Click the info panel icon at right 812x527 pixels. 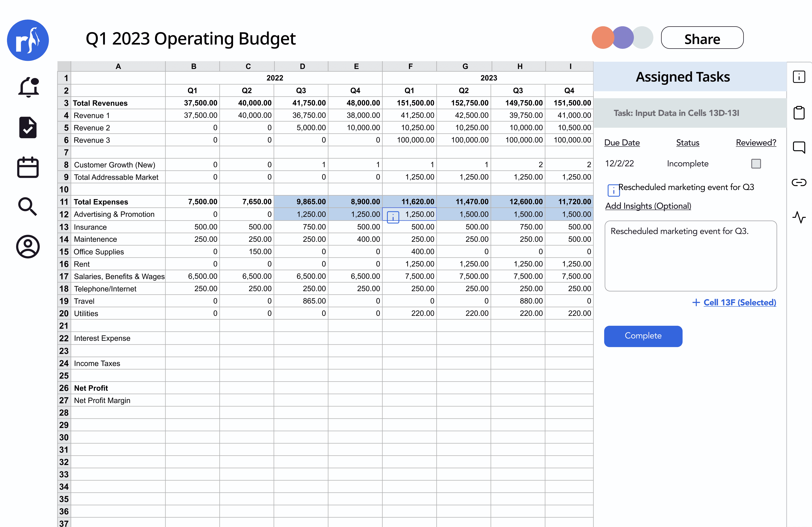pos(799,77)
